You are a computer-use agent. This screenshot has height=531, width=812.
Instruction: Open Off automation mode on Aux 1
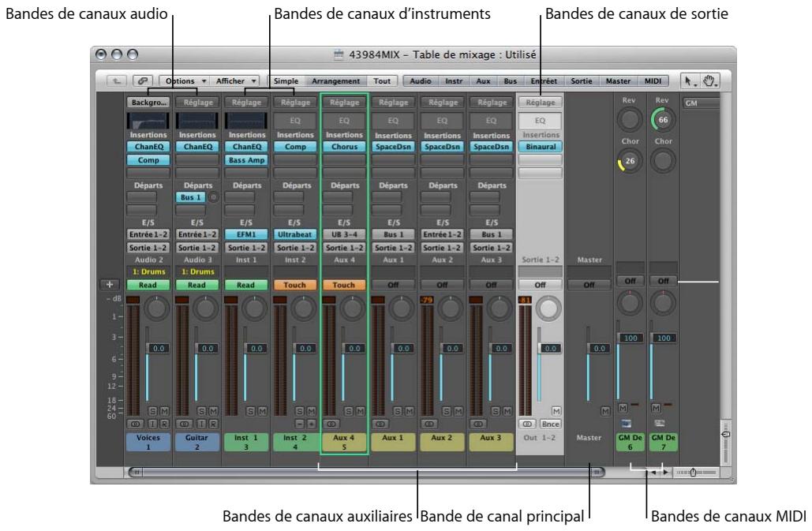coord(393,285)
